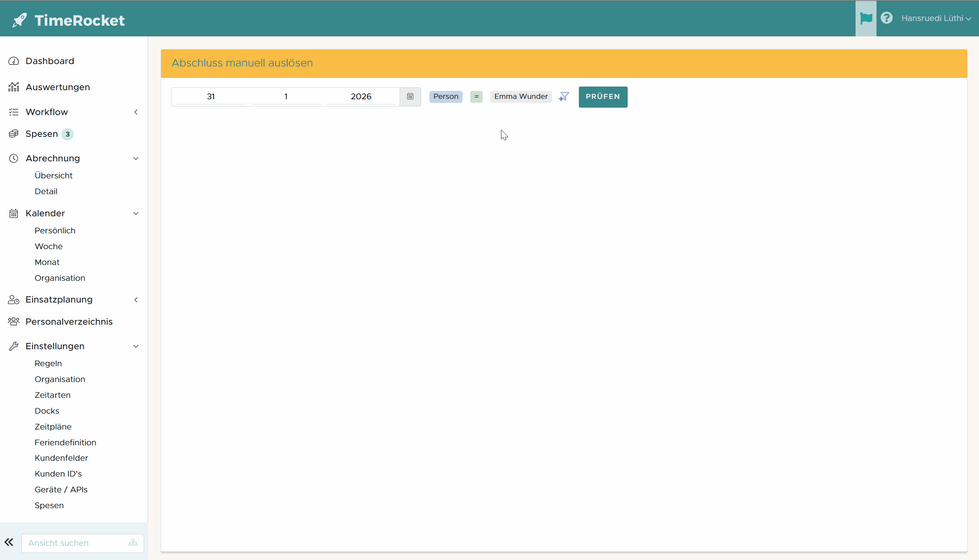Open help via question mark icon
Screen dimensions: 979x560
pos(886,18)
